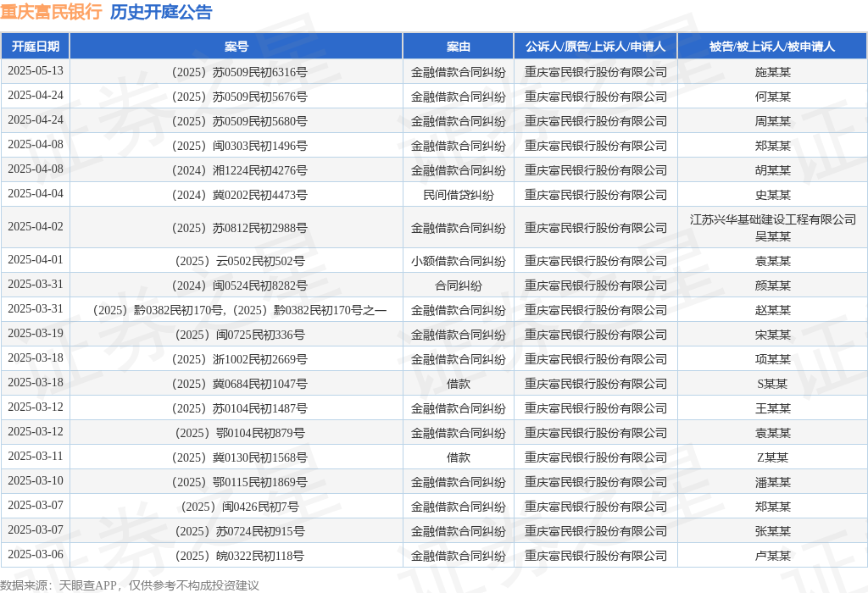Select case number (2025)闽0725民初336号

(x=240, y=335)
